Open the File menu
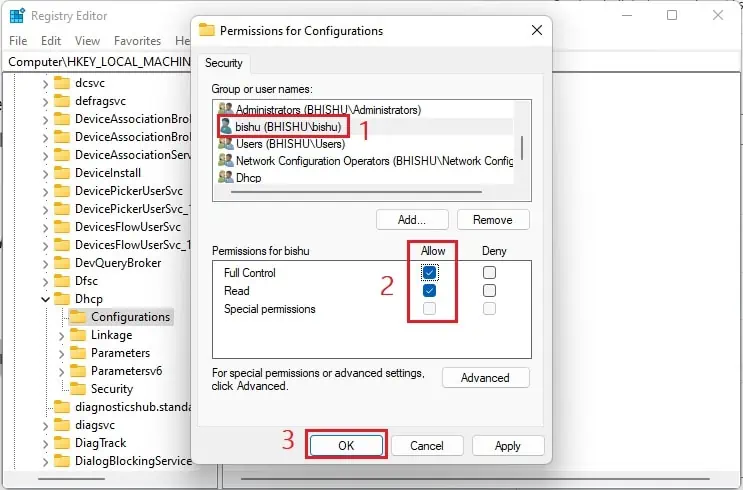 [18, 41]
